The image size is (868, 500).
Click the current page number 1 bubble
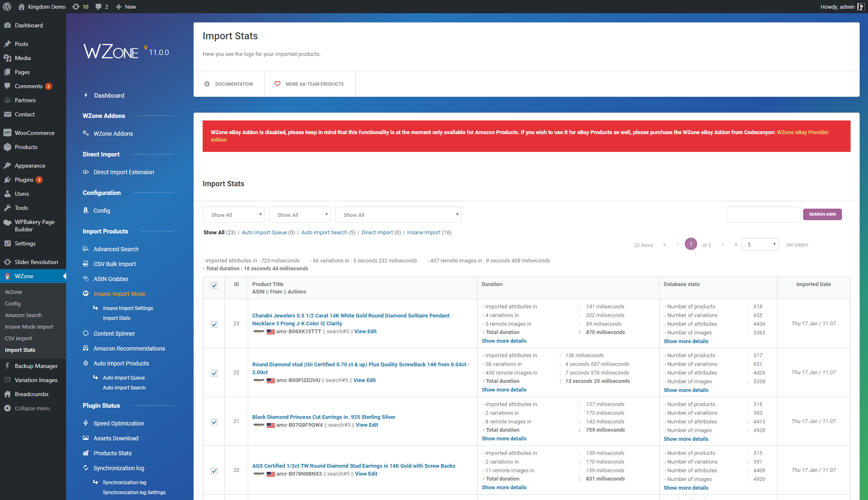(x=691, y=244)
